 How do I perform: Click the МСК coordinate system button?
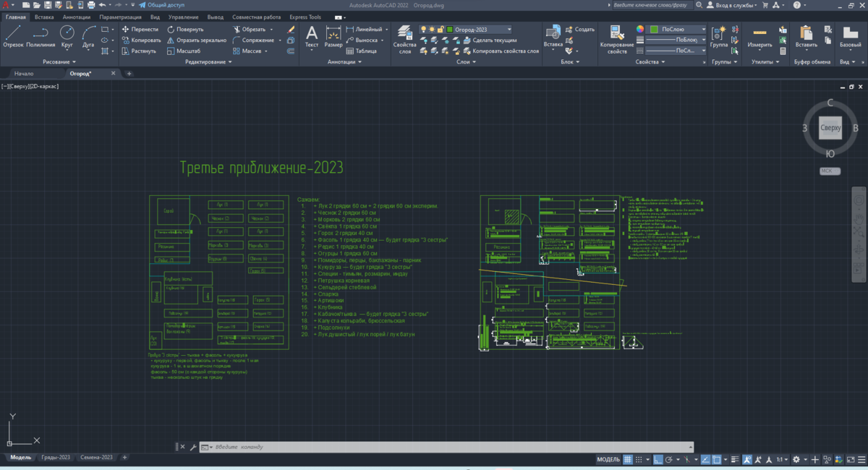point(830,171)
